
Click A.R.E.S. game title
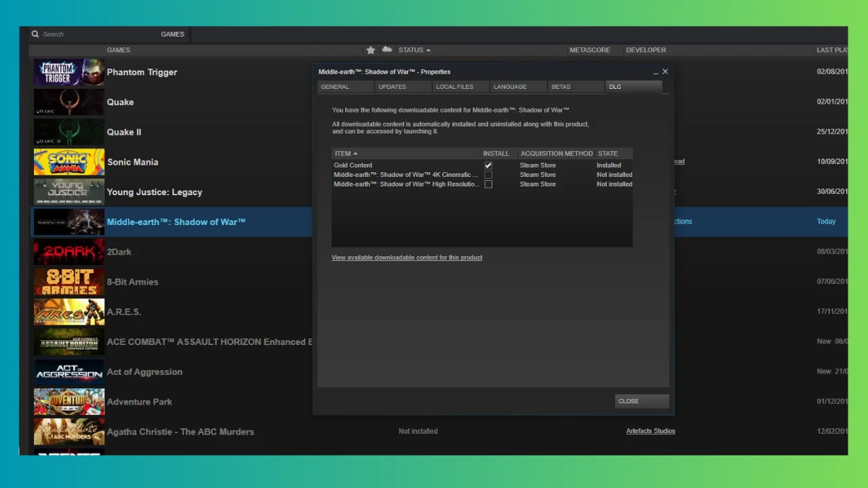[124, 312]
